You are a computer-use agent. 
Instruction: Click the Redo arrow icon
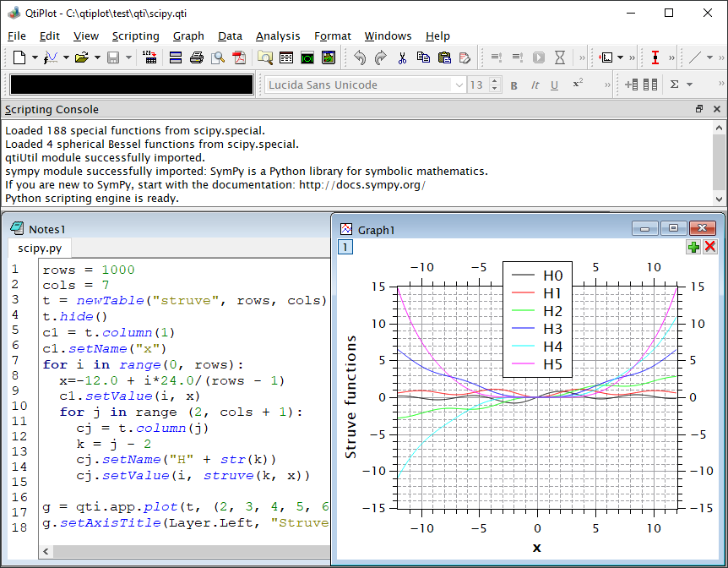380,57
